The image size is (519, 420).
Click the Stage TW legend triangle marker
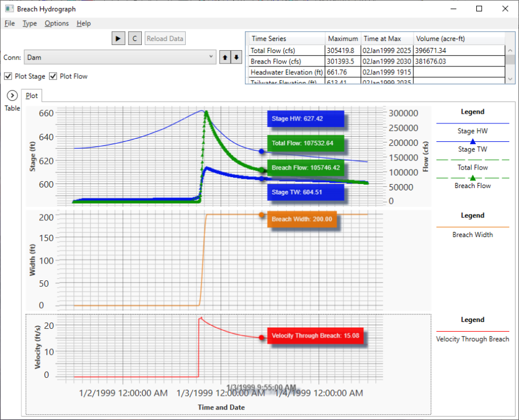[x=472, y=141]
